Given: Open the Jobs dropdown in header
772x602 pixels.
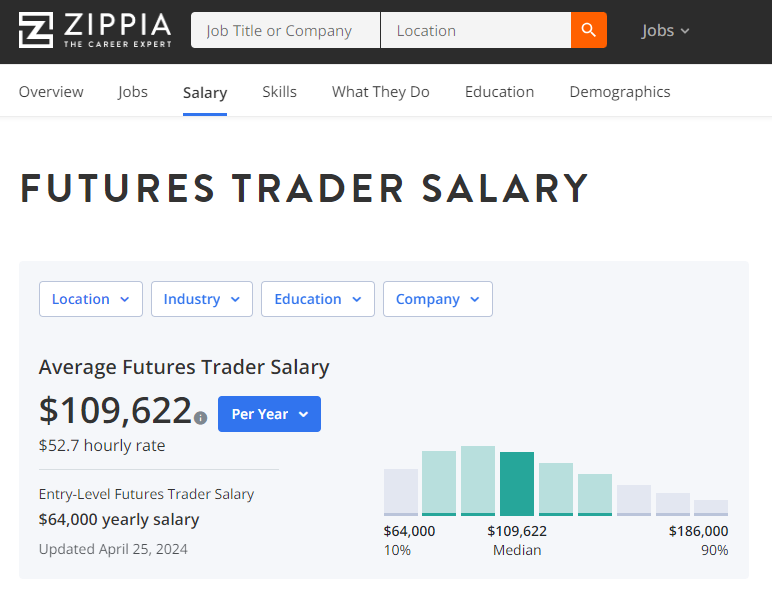Looking at the screenshot, I should click(665, 31).
